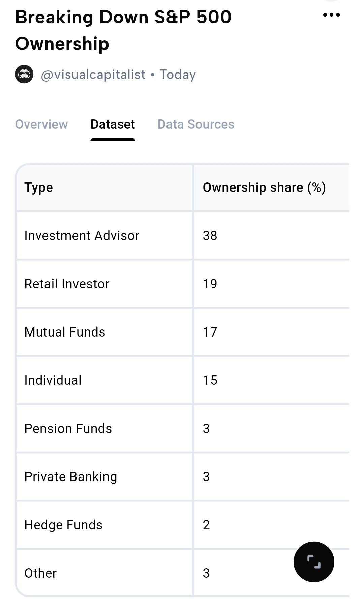
Task: Open the Data Sources tab
Action: 196,124
